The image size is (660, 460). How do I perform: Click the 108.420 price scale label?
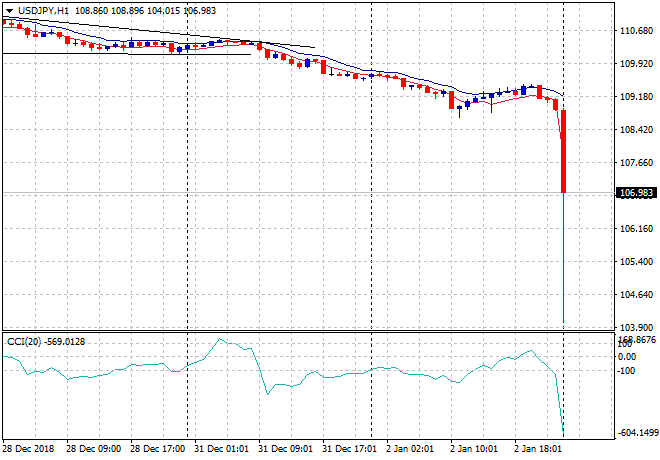tap(638, 130)
